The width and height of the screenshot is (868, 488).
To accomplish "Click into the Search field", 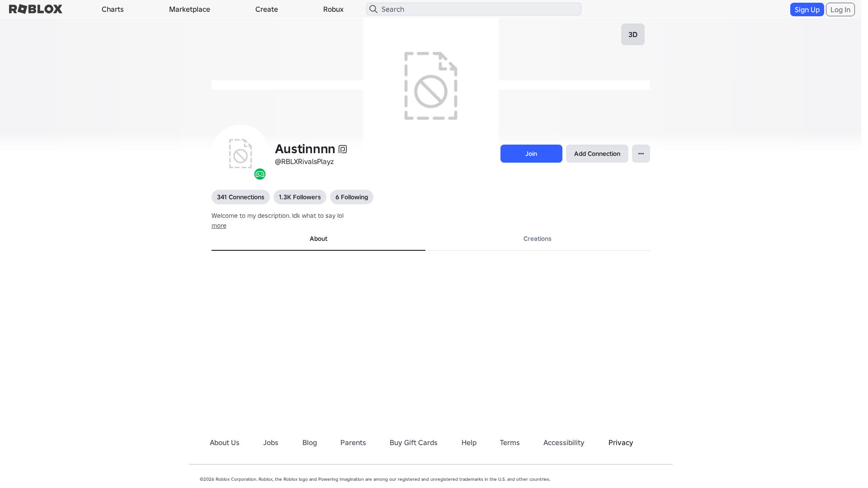I will click(x=474, y=9).
